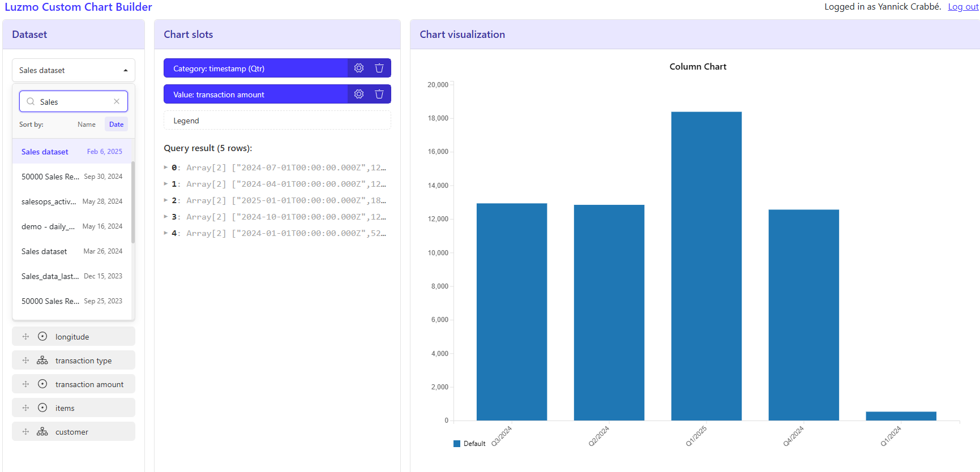Remove Value transaction amount with trash icon
The width and height of the screenshot is (980, 472).
click(x=379, y=94)
